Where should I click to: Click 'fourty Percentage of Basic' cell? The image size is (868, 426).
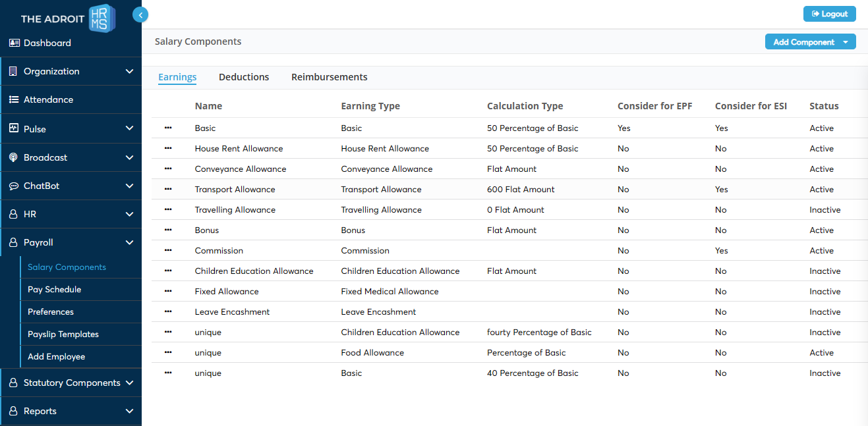[x=539, y=332]
